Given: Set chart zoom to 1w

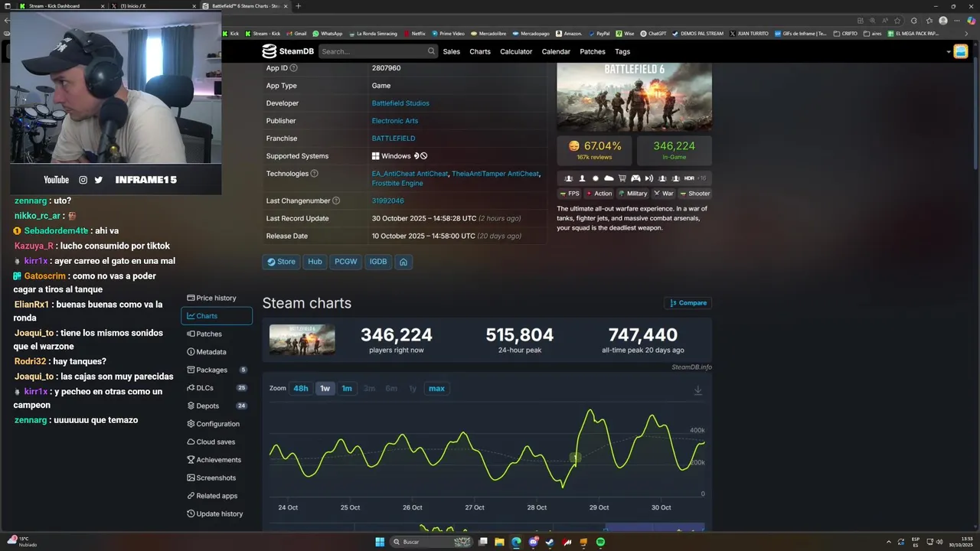Looking at the screenshot, I should click(x=325, y=389).
